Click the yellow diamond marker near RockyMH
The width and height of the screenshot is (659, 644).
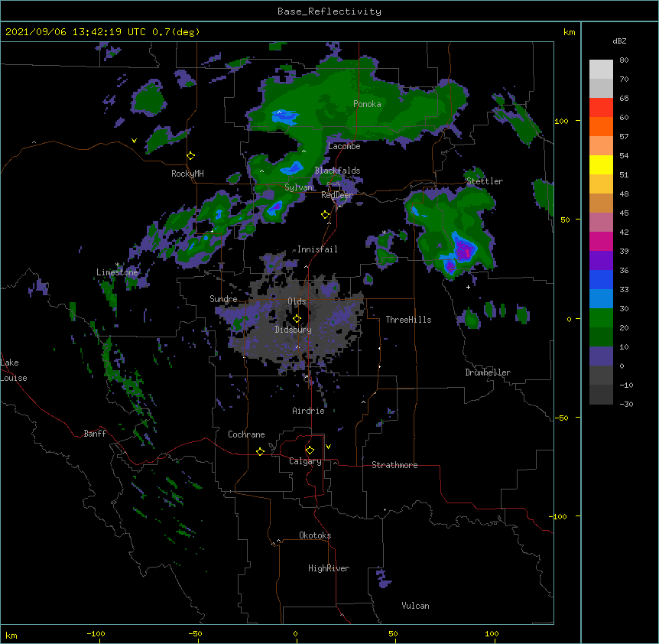[191, 156]
